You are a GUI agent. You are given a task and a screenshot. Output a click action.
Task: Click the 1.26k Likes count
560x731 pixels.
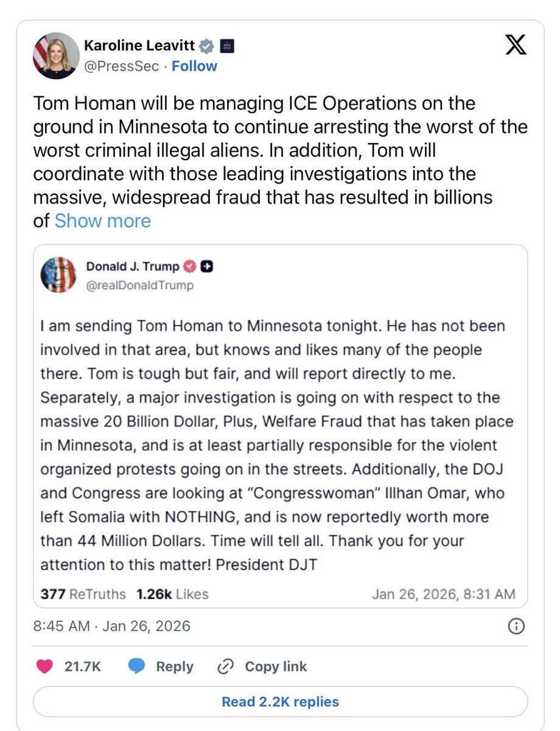point(172,594)
